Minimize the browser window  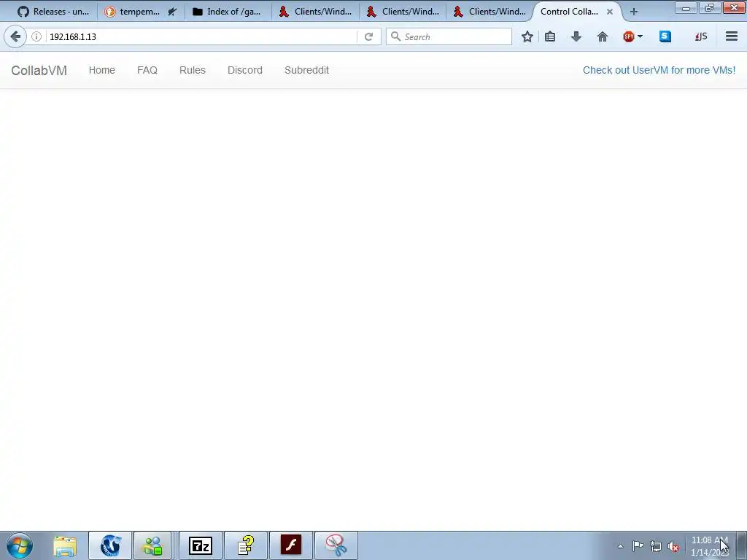(686, 7)
